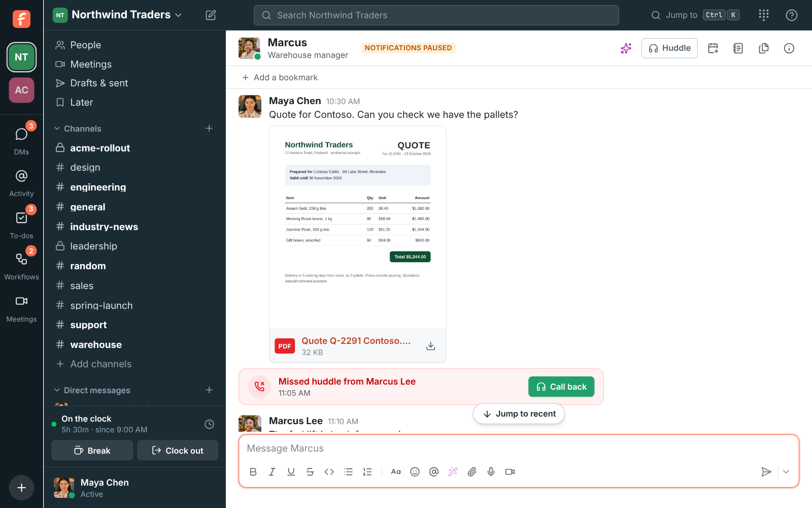Download the Quote Q-2291 PDF
This screenshot has height=508, width=812.
tap(430, 346)
